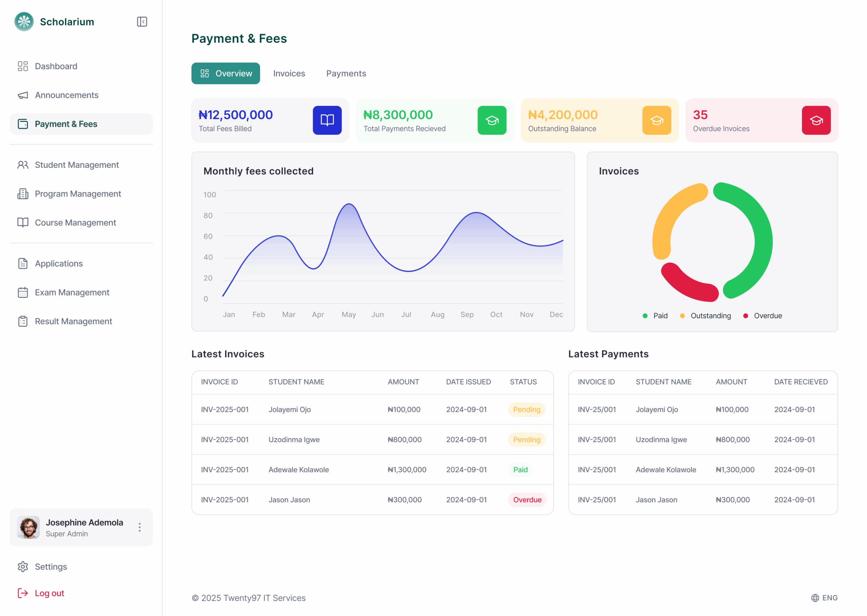Collapse the sidebar panel icon

142,22
